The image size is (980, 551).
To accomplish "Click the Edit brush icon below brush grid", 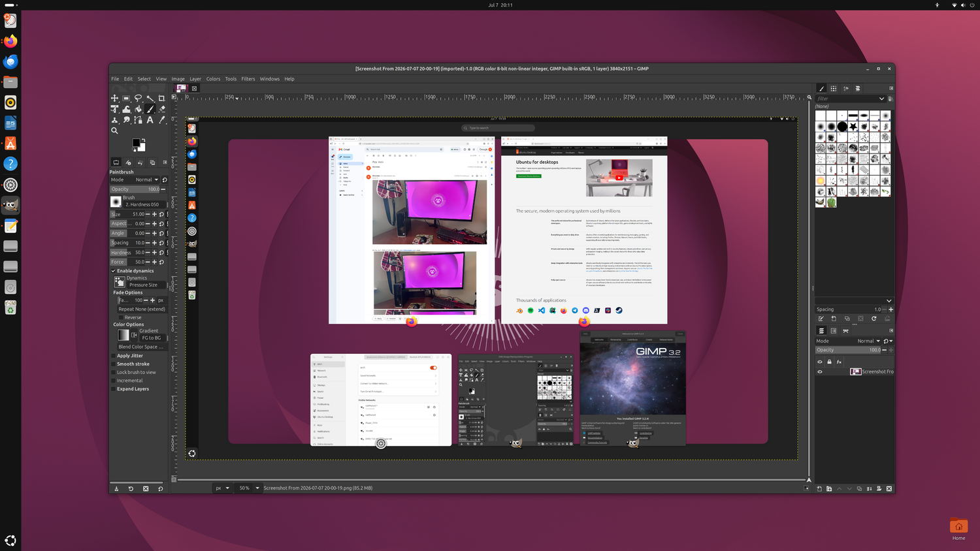I will tap(821, 319).
